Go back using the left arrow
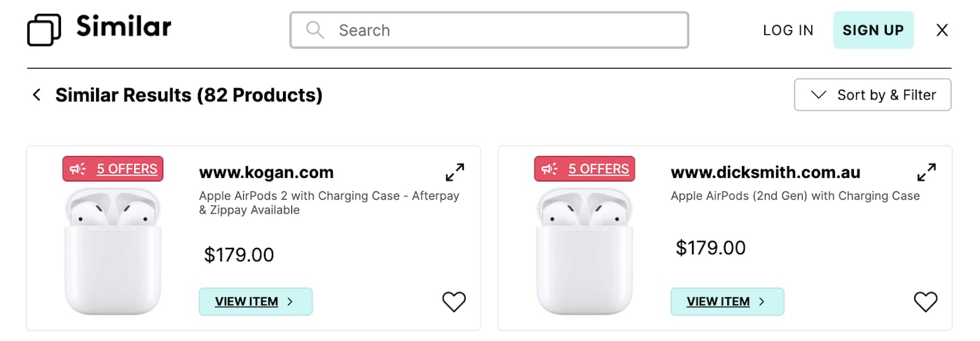 (36, 95)
